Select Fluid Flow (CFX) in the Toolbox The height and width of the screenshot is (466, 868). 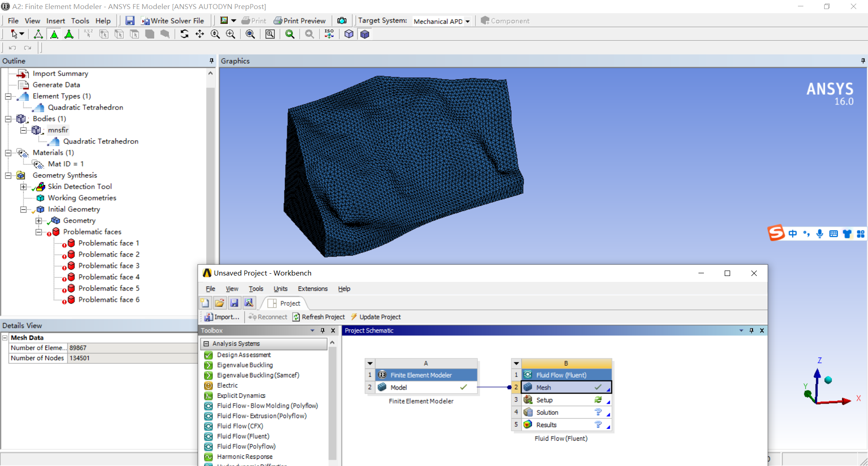click(240, 426)
